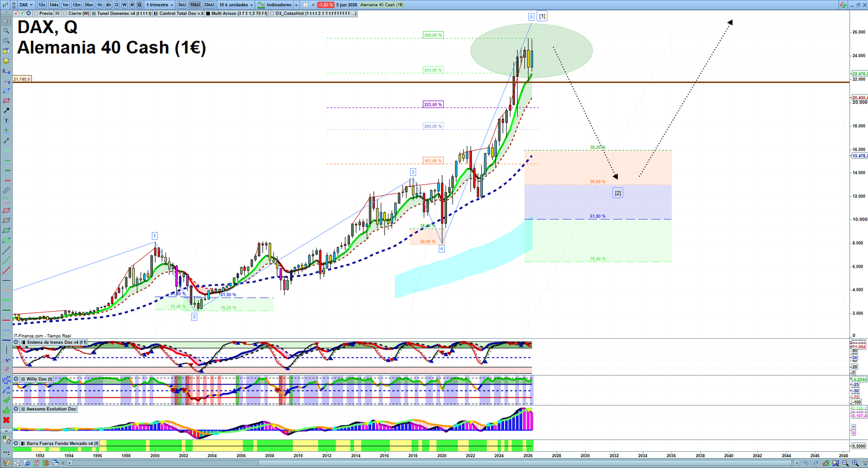The image size is (868, 468).
Task: Toggle the Tunel Domenec v4 indicator box
Action: tap(94, 13)
